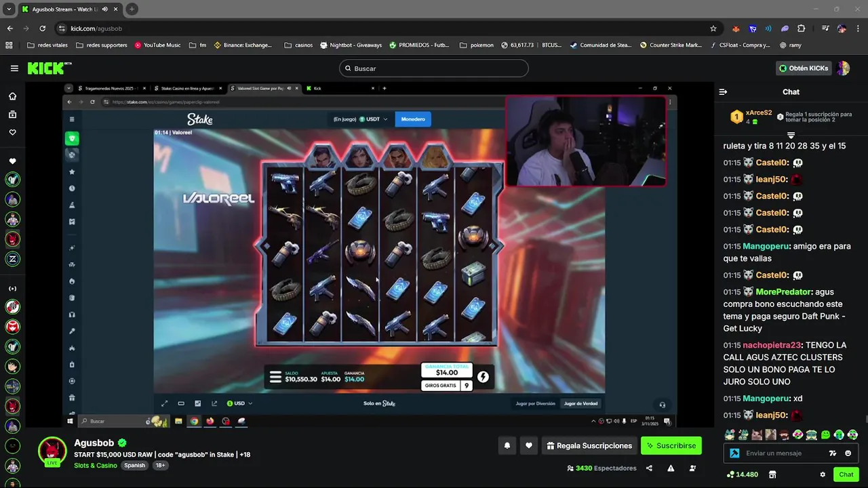The image size is (868, 488).
Task: Bookmark this page with the star icon
Action: pyautogui.click(x=713, y=28)
